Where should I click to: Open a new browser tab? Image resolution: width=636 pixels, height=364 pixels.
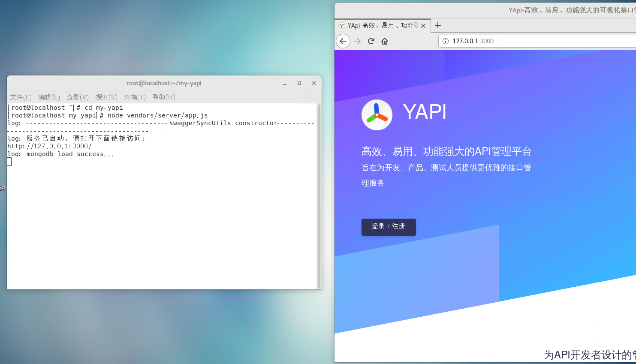pyautogui.click(x=438, y=26)
